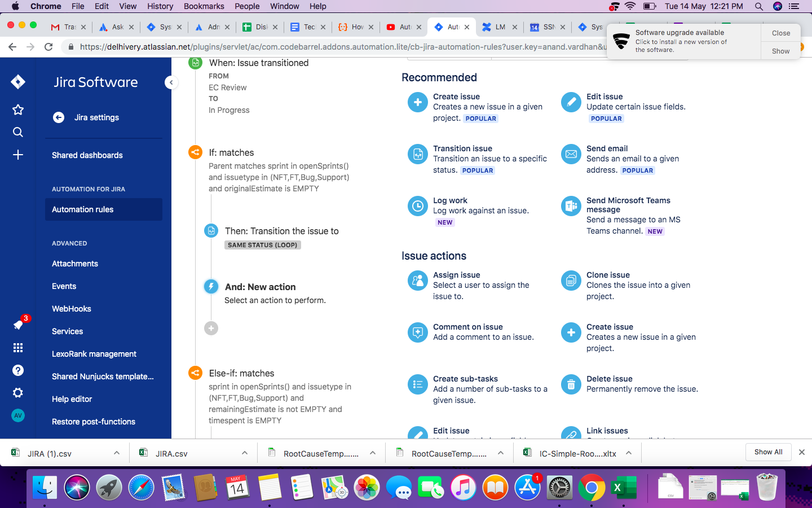This screenshot has height=508, width=812.
Task: Open the Jira settings gear in the rail
Action: (18, 393)
